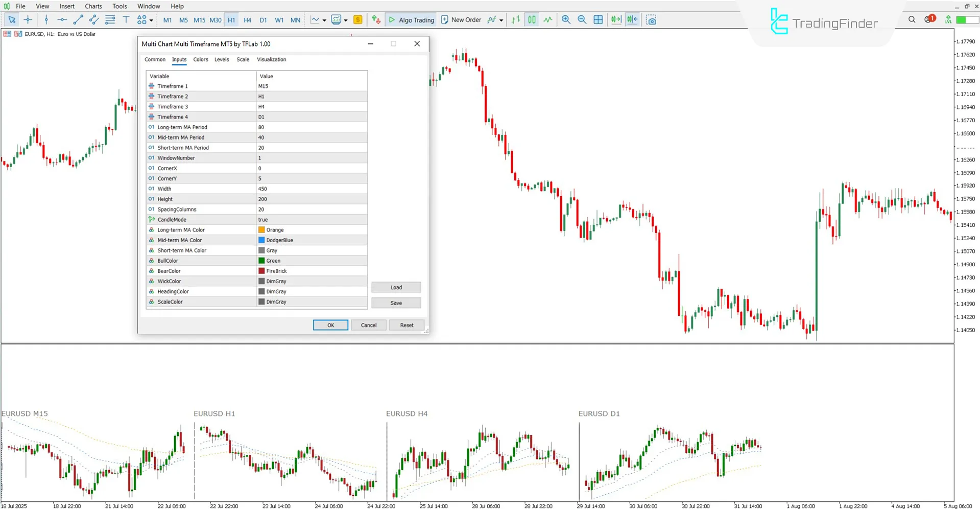The height and width of the screenshot is (509, 980).
Task: Switch chart to line display mode
Action: point(547,19)
